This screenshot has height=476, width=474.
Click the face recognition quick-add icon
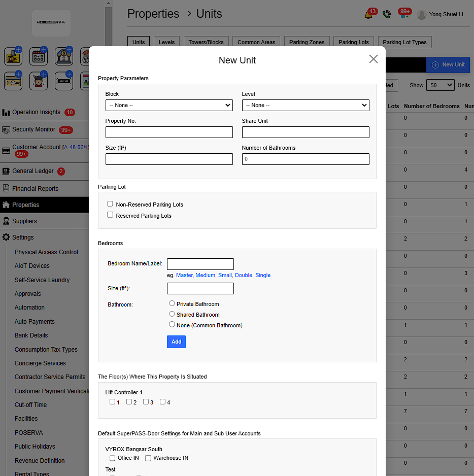[38, 81]
